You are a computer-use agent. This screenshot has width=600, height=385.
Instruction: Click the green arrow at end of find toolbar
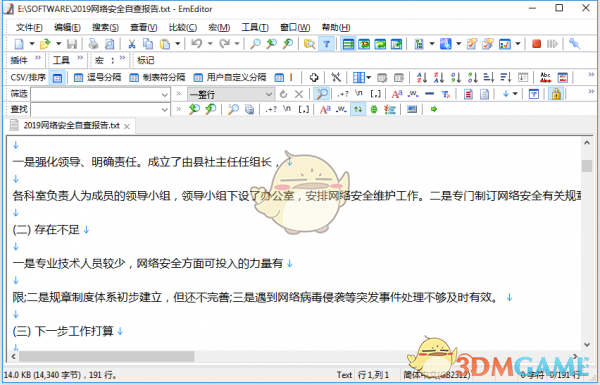click(434, 109)
